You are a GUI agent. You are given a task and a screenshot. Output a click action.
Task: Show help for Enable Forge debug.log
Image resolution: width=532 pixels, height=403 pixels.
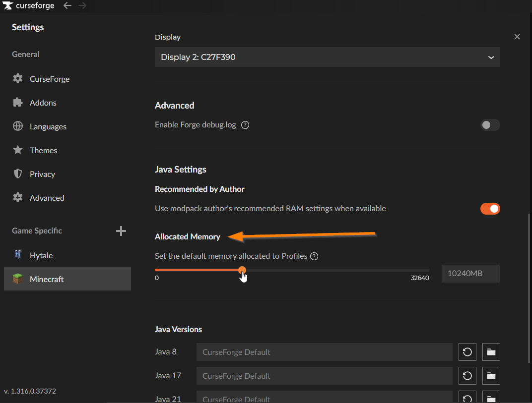(245, 125)
